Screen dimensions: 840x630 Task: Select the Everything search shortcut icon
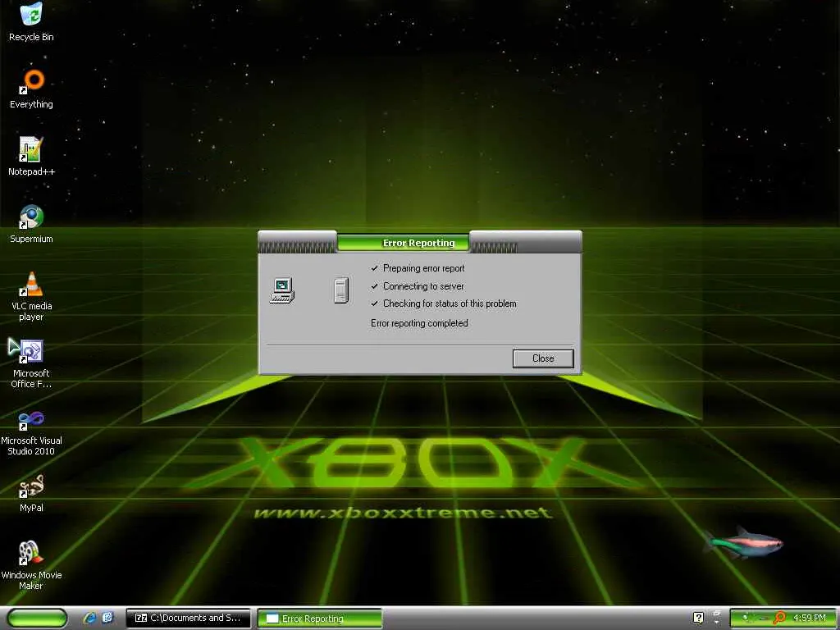point(31,89)
